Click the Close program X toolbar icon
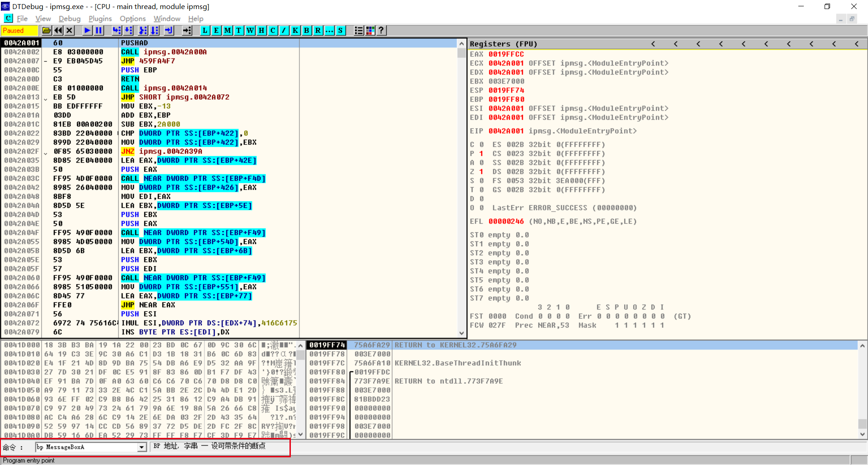 69,30
